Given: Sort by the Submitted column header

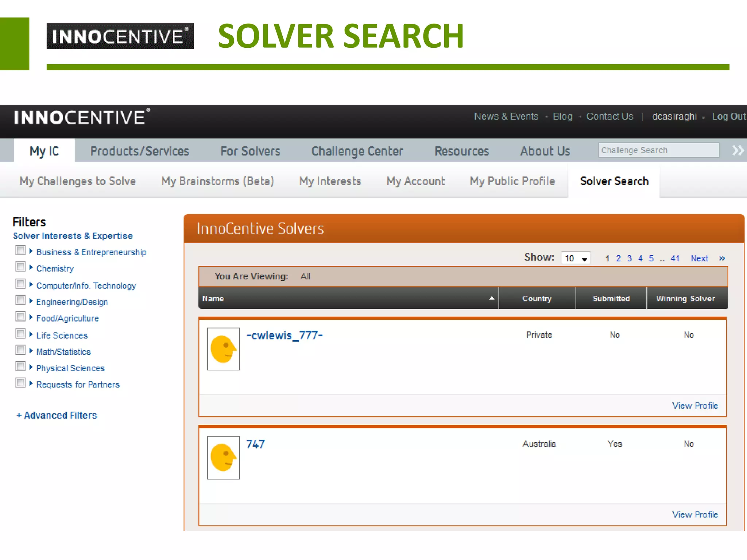Looking at the screenshot, I should click(611, 298).
